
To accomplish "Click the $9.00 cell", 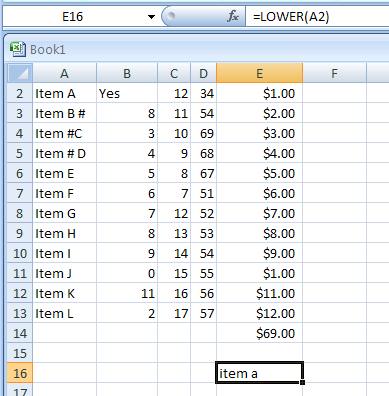I will (259, 253).
